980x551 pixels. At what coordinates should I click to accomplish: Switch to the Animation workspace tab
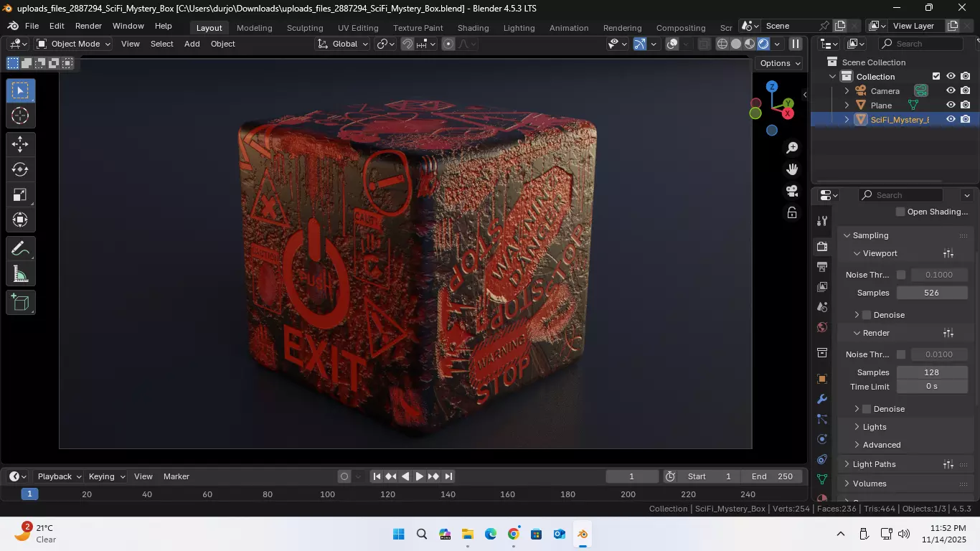coord(569,28)
